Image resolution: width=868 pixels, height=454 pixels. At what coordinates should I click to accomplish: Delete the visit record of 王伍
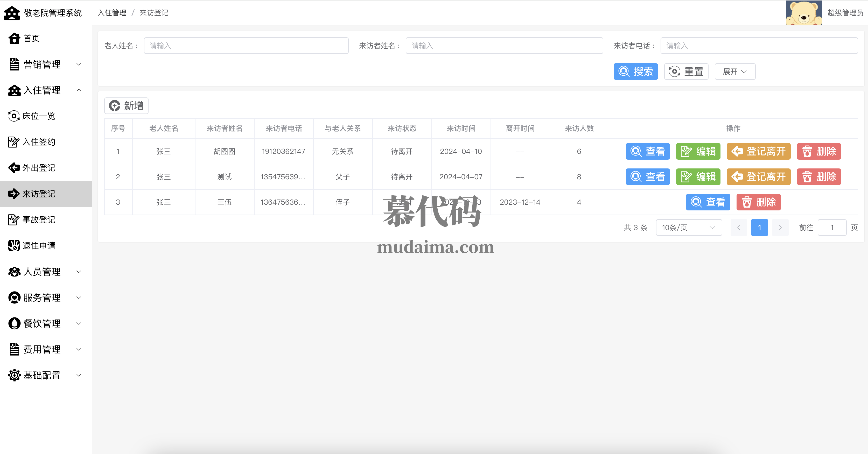[x=758, y=202]
